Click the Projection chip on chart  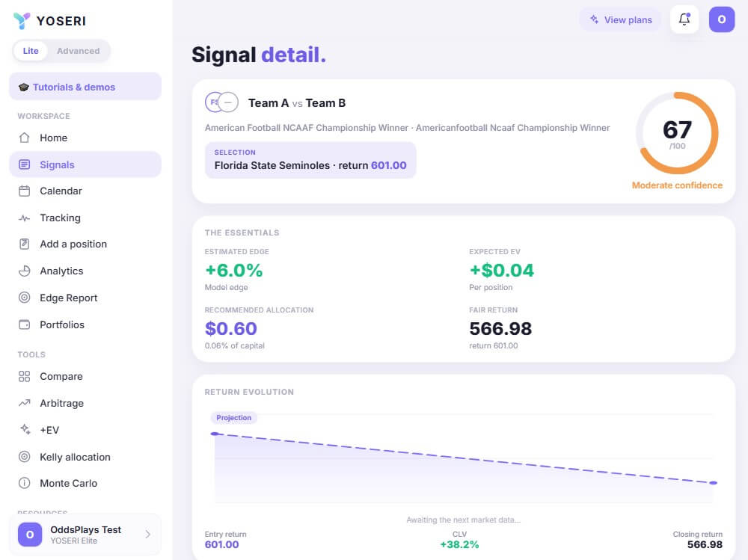[x=233, y=418]
